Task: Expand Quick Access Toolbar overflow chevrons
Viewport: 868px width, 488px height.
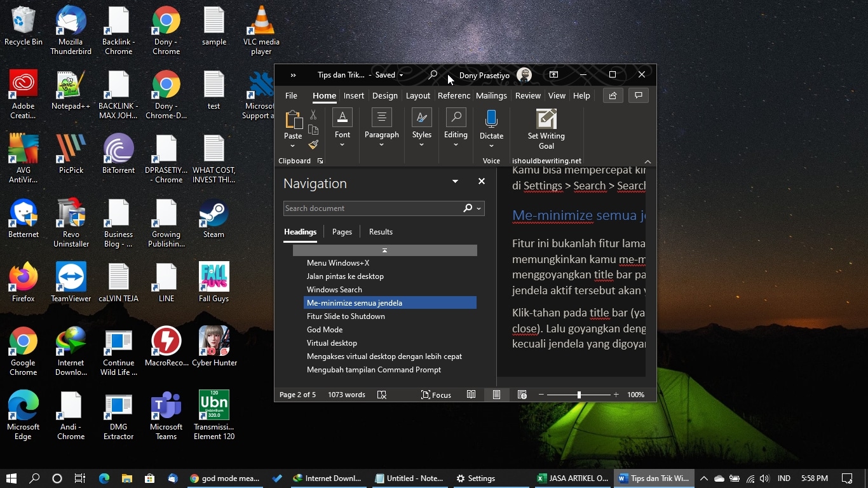Action: (x=293, y=75)
